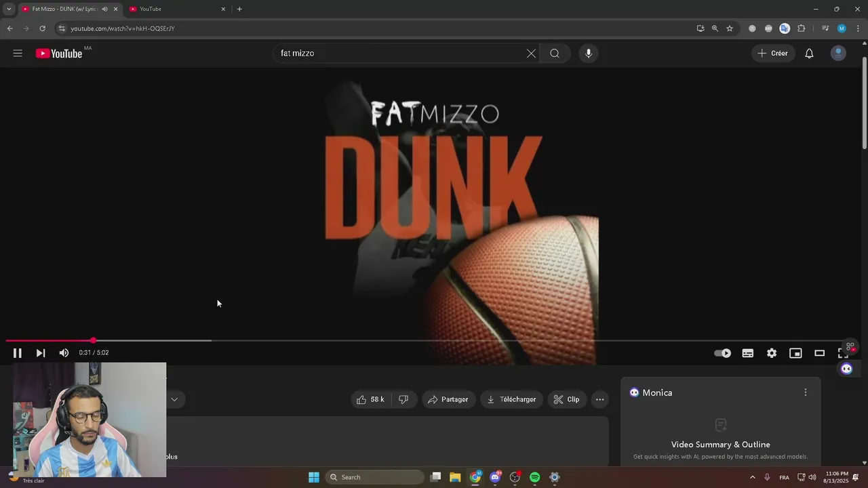Open the taskbar clock showing 11:06 PM
This screenshot has width=868, height=488.
click(x=837, y=477)
